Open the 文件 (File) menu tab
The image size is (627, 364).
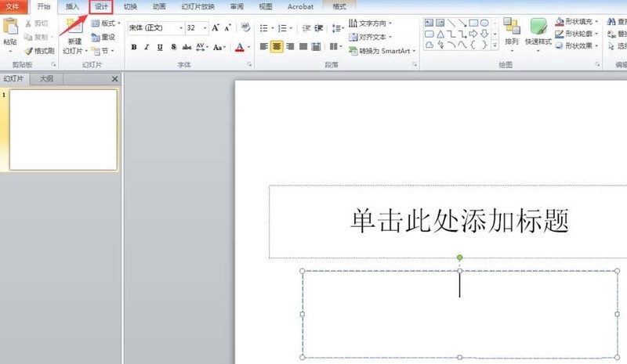(13, 6)
